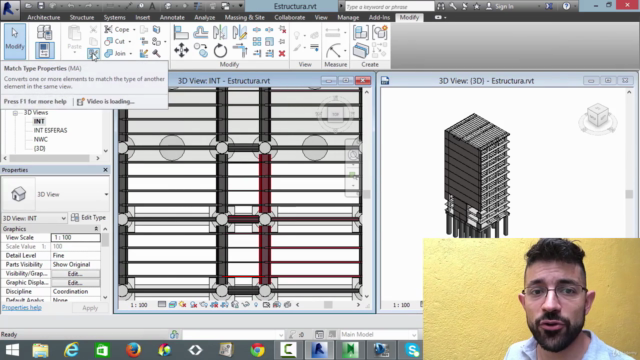
Task: Open the Cope dropdown arrow
Action: pos(134,30)
